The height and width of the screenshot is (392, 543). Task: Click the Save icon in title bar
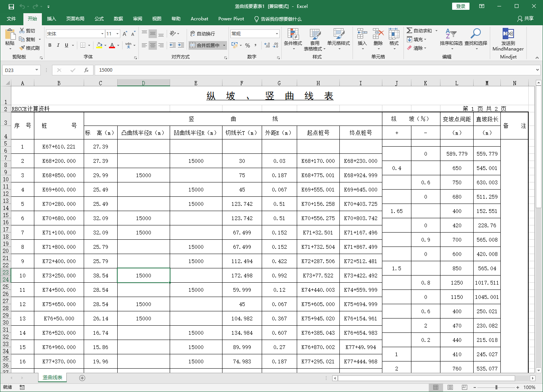[x=11, y=6]
